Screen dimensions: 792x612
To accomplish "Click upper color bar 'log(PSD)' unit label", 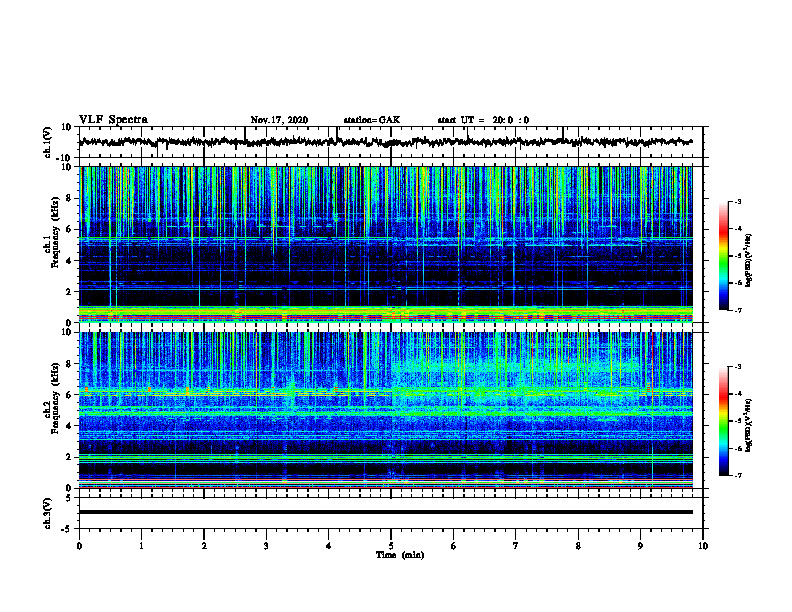I will [749, 260].
